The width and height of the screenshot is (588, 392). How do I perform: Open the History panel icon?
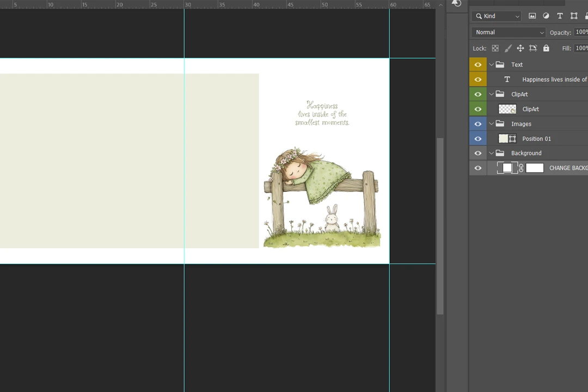point(456,3)
